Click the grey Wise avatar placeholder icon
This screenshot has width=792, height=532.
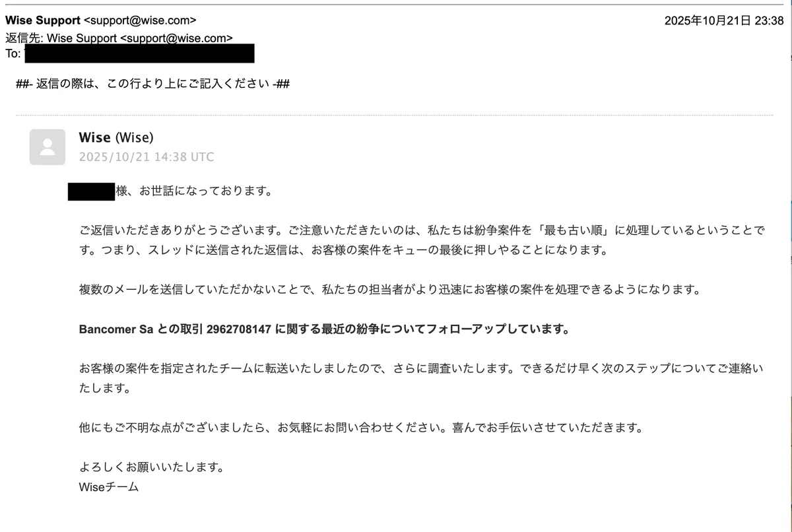pyautogui.click(x=48, y=147)
